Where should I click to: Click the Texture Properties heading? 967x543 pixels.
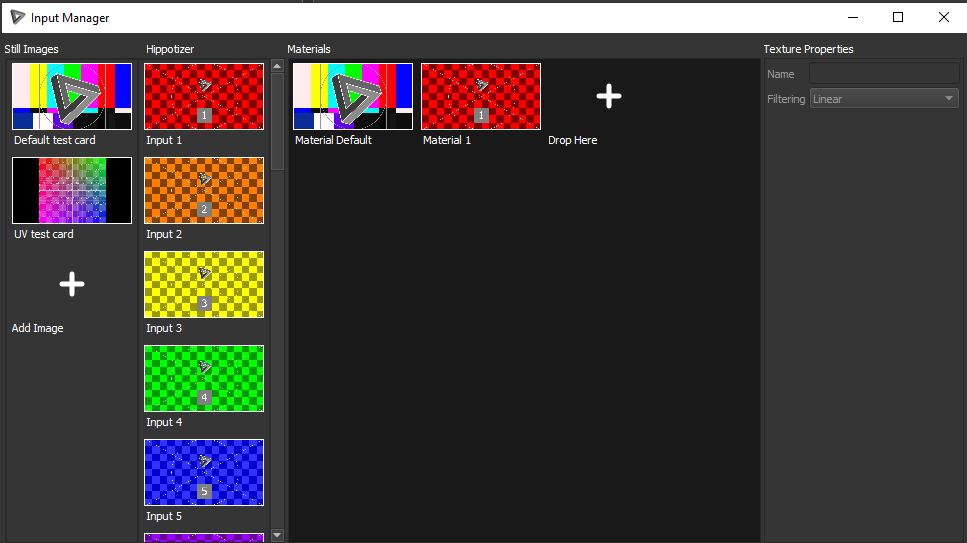coord(809,49)
